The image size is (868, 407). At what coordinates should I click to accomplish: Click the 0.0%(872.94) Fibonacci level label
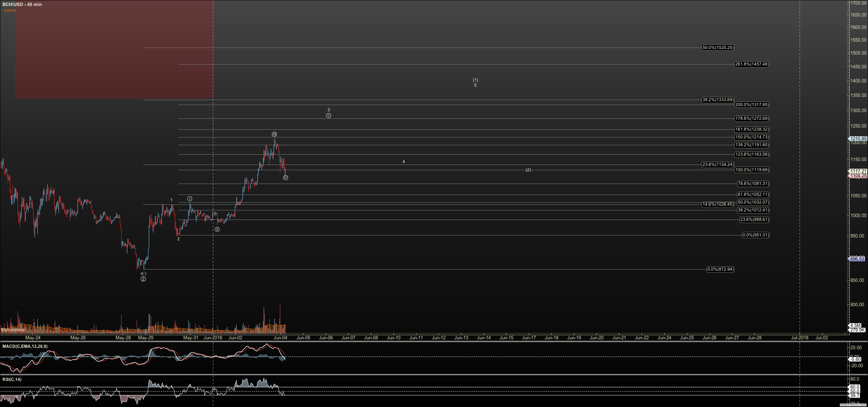[720, 269]
